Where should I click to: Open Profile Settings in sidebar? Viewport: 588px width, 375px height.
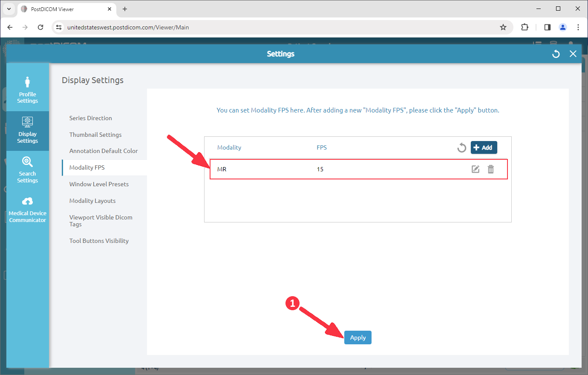27,89
